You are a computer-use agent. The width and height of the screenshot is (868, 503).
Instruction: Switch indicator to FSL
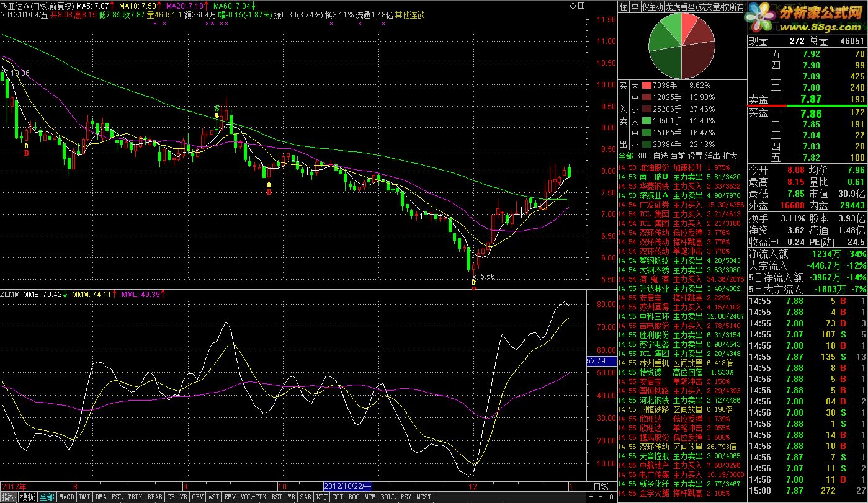117,497
